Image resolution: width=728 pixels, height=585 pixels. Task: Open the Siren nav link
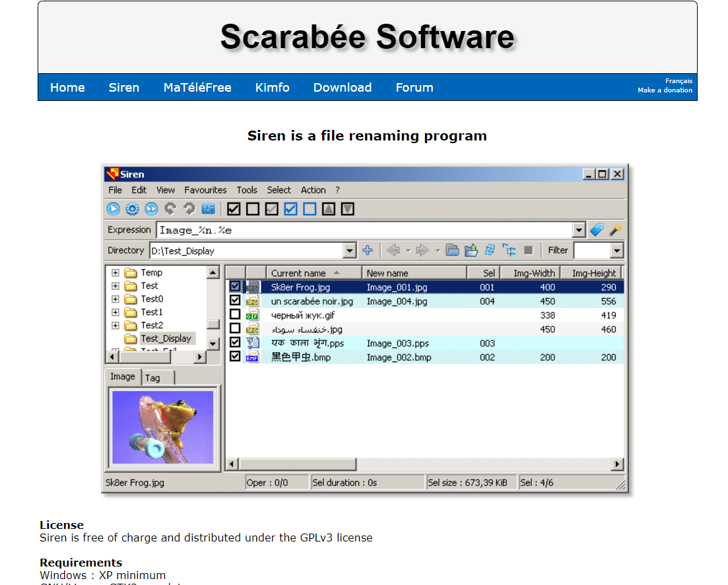(124, 87)
